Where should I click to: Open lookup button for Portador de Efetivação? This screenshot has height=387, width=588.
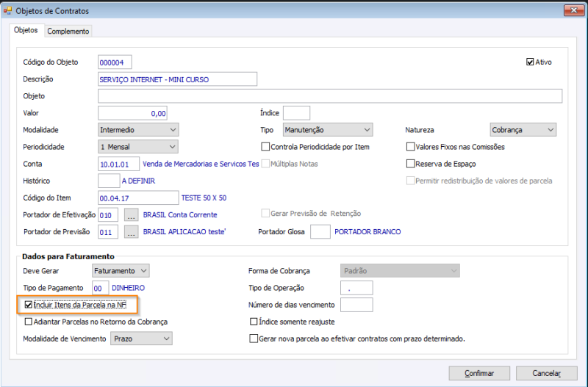132,215
